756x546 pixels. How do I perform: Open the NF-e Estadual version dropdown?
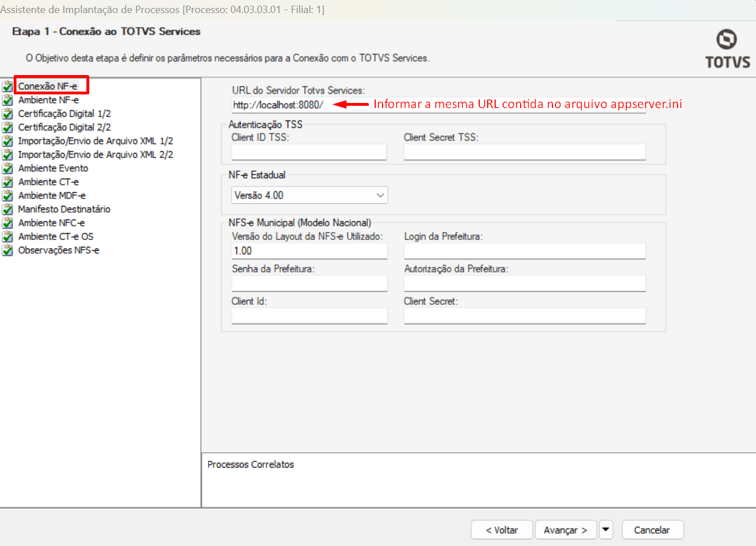pyautogui.click(x=310, y=195)
